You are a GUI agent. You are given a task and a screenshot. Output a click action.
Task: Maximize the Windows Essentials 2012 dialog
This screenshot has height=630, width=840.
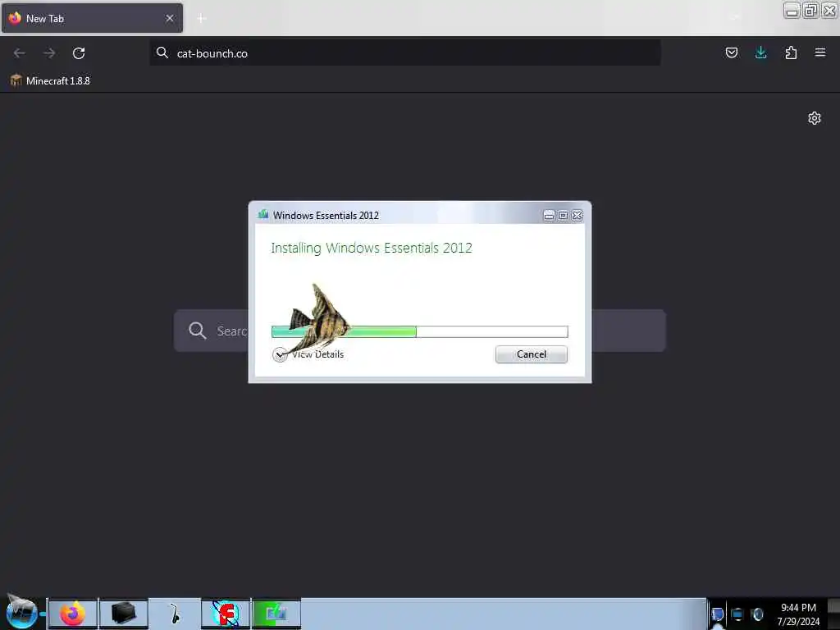click(563, 216)
